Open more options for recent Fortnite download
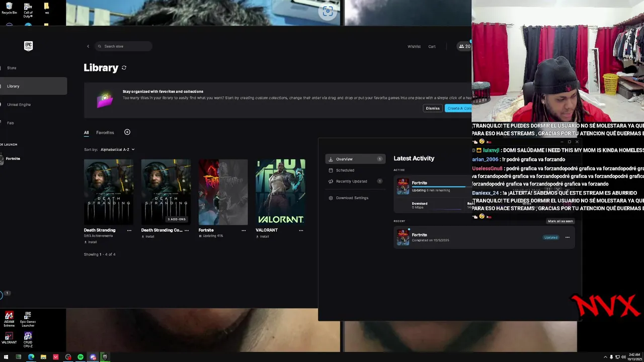This screenshot has width=644, height=362. coord(567,237)
